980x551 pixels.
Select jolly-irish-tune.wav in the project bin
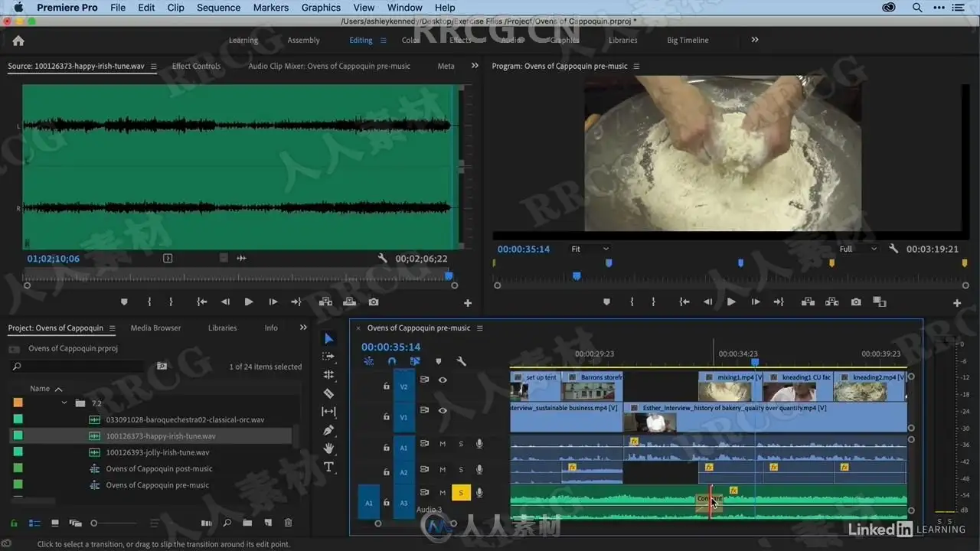tap(157, 452)
